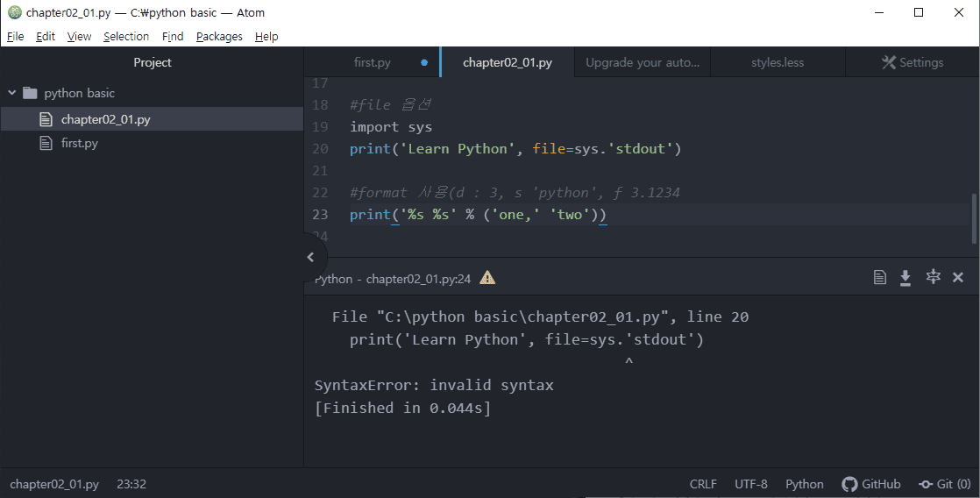The height and width of the screenshot is (498, 980).
Task: Click the chapter02_01.py file name in the status bar
Action: [x=54, y=484]
